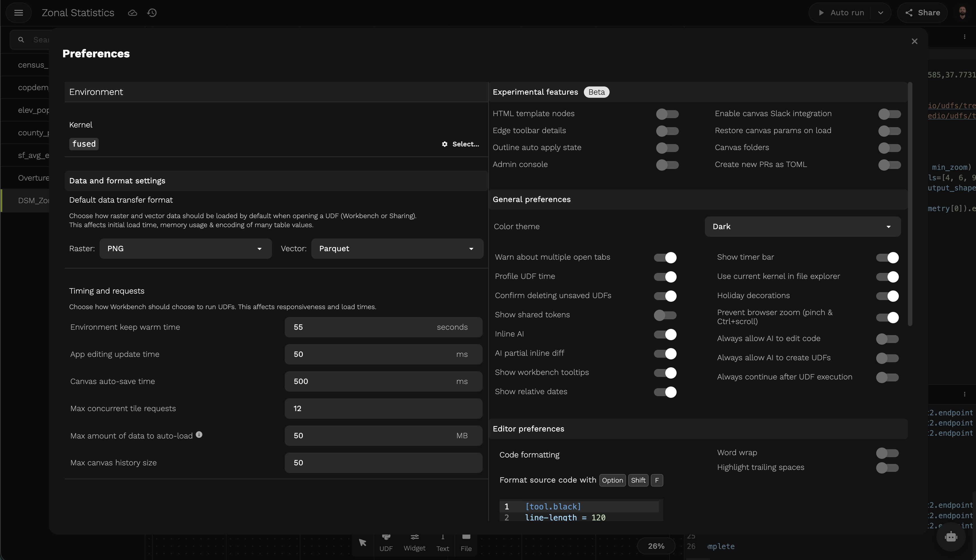Open the hamburger main menu
Viewport: 976px width, 560px height.
point(18,13)
